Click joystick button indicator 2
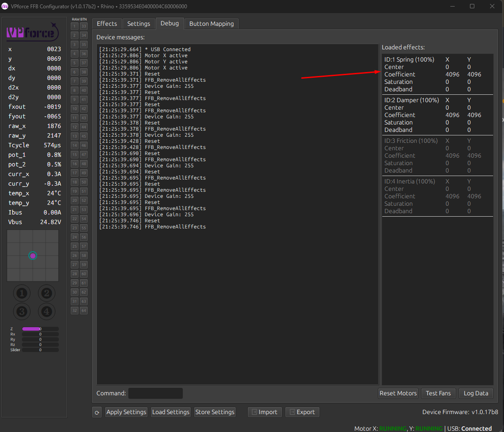 click(x=47, y=293)
